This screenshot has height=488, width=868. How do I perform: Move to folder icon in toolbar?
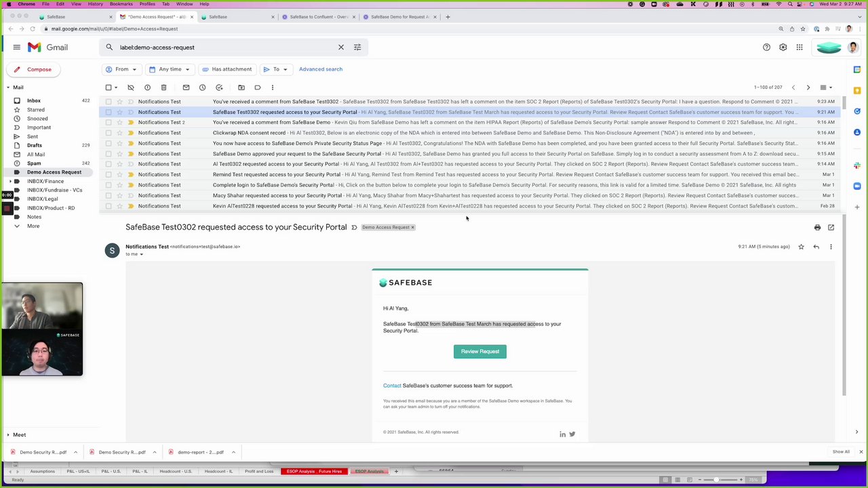coord(241,87)
